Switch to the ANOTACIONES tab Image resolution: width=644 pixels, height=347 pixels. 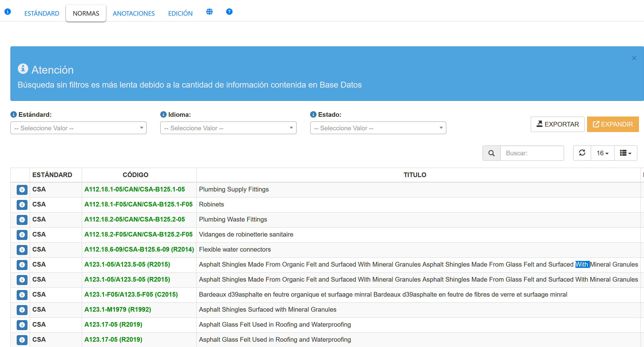pyautogui.click(x=133, y=14)
